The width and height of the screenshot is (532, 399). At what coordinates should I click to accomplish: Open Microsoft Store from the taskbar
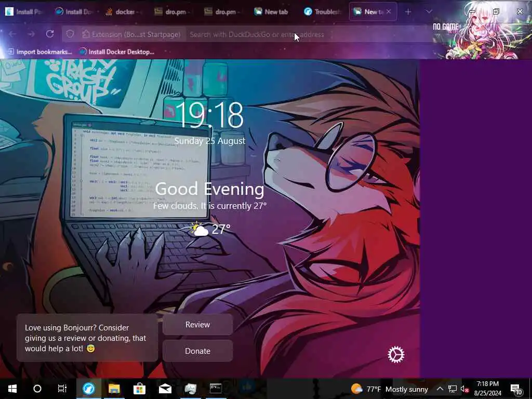pos(139,389)
